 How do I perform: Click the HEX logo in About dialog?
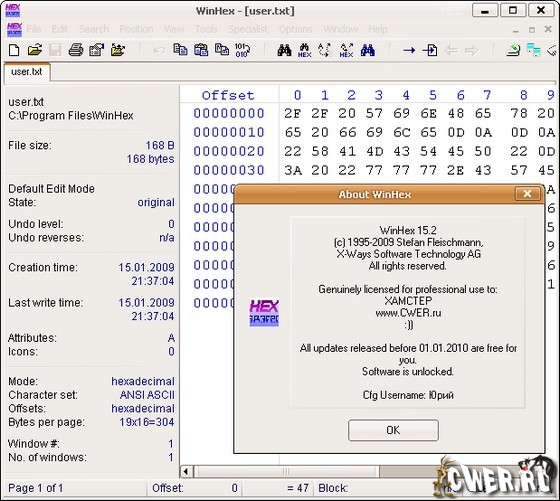point(264,312)
